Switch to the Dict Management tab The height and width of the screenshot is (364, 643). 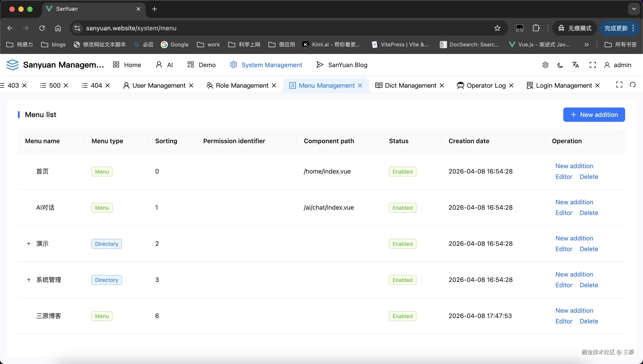pyautogui.click(x=410, y=85)
